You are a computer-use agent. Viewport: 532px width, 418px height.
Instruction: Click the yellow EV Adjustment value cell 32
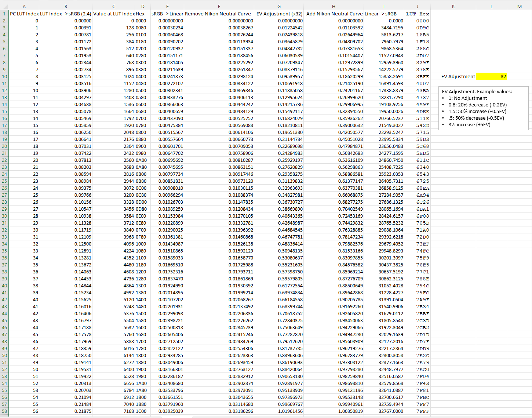coord(491,76)
